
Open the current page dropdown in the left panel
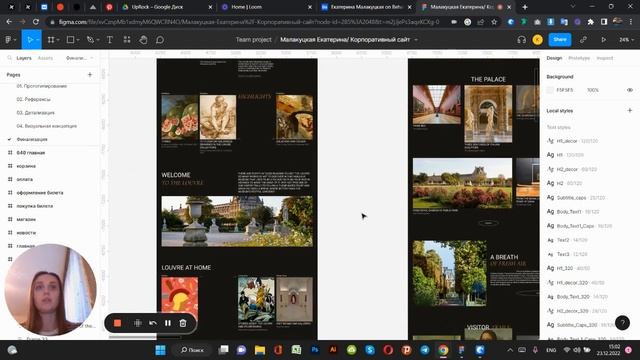coord(79,58)
